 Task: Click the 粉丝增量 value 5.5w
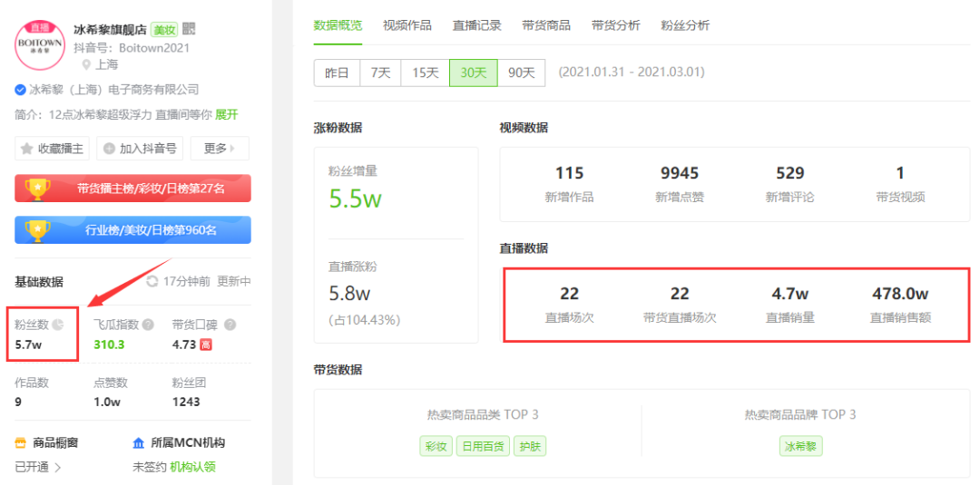pos(355,198)
